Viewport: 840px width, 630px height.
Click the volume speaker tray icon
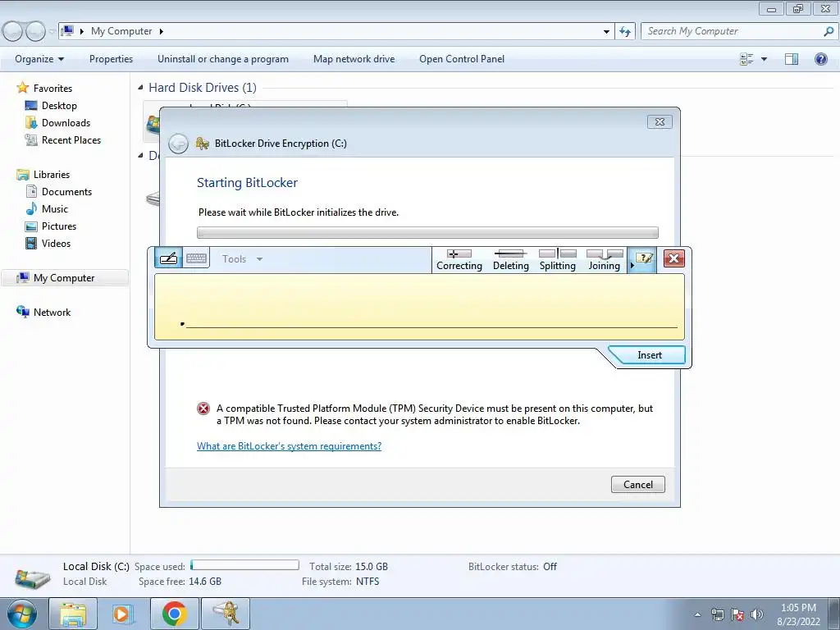(x=756, y=614)
